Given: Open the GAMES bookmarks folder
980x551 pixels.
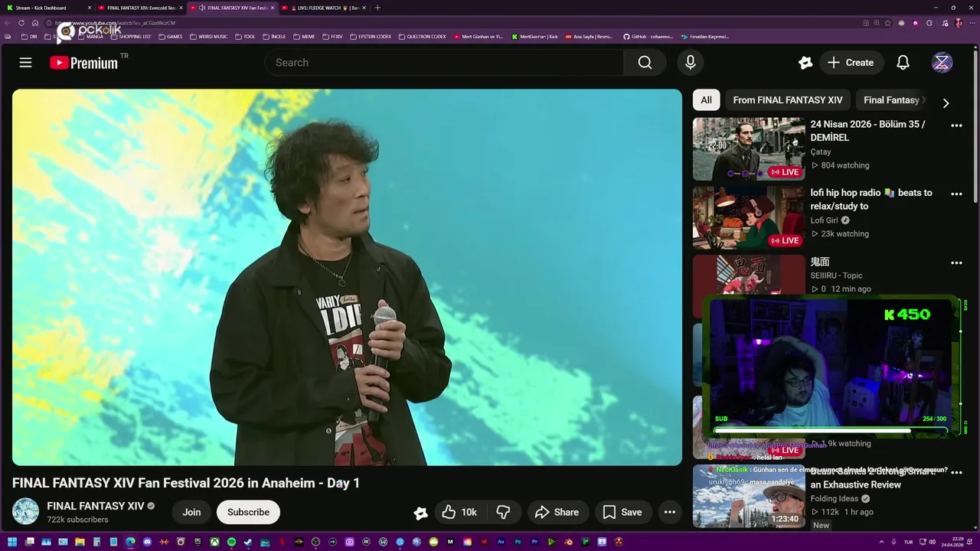Looking at the screenshot, I should [170, 36].
